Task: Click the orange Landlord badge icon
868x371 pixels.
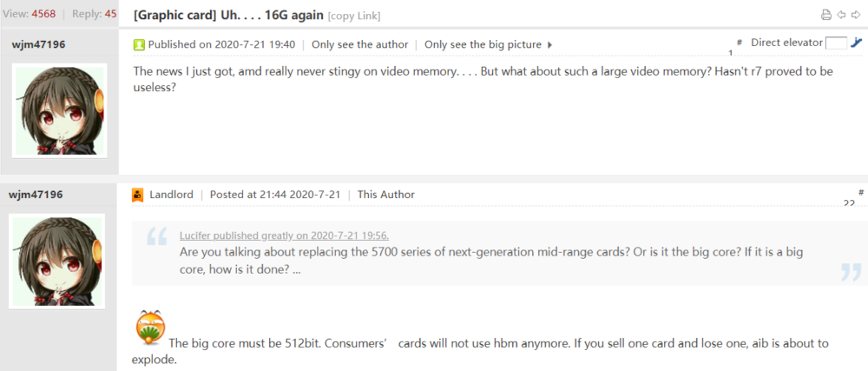Action: (x=138, y=195)
